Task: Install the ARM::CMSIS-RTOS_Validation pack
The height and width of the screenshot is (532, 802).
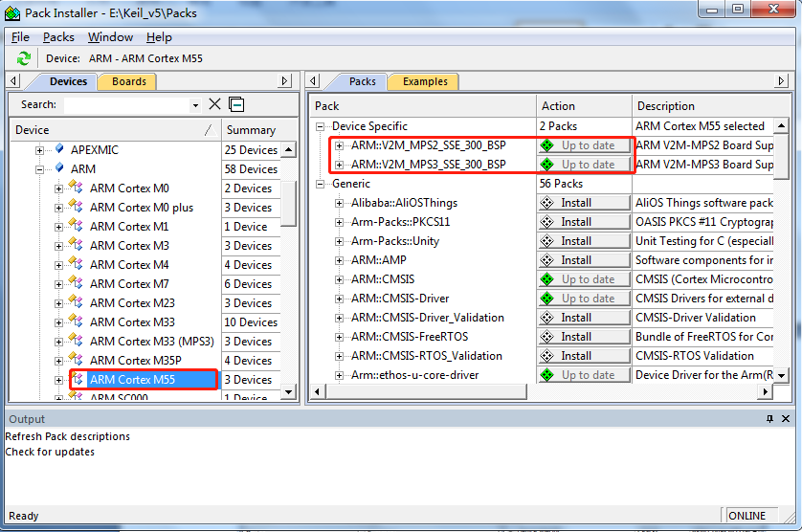Action: pos(584,356)
